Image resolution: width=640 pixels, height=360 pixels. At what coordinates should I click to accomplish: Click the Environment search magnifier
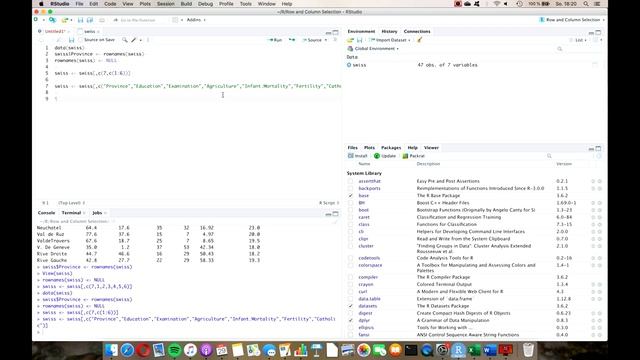[x=560, y=49]
